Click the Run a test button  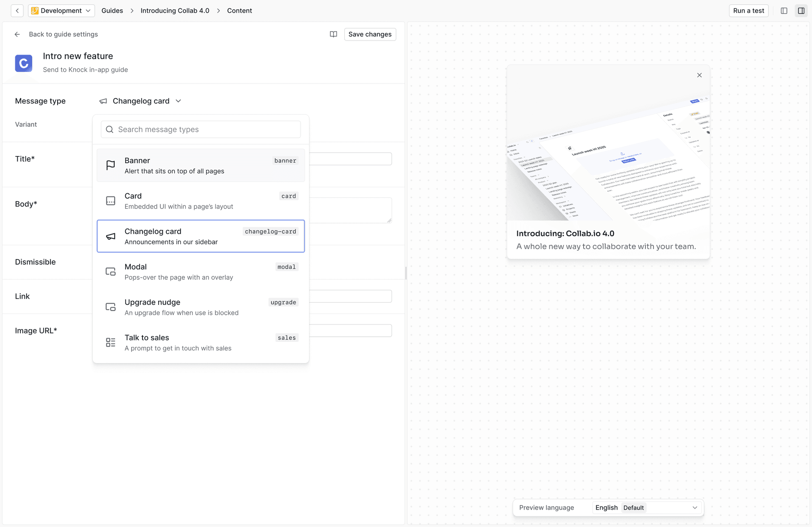748,11
